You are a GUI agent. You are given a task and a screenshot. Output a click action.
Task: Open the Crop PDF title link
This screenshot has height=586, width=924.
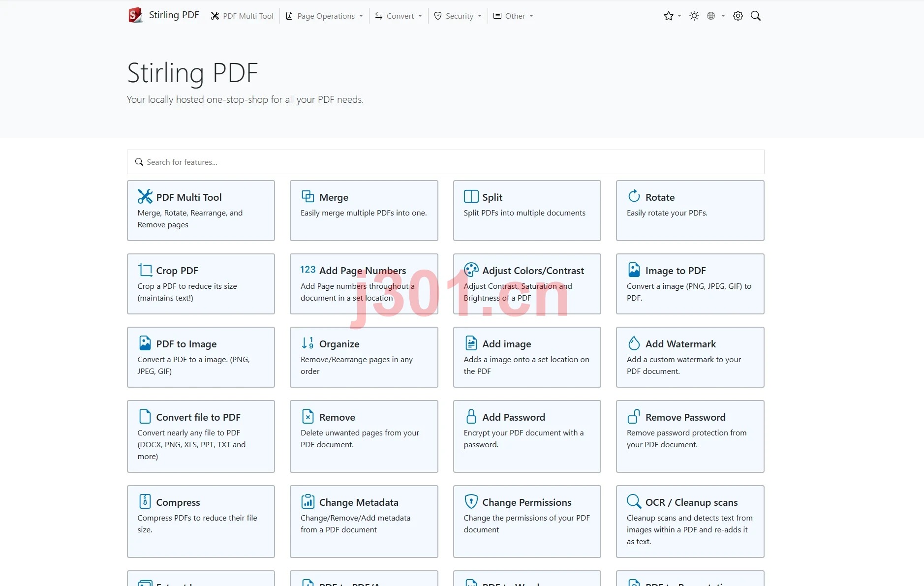click(177, 271)
